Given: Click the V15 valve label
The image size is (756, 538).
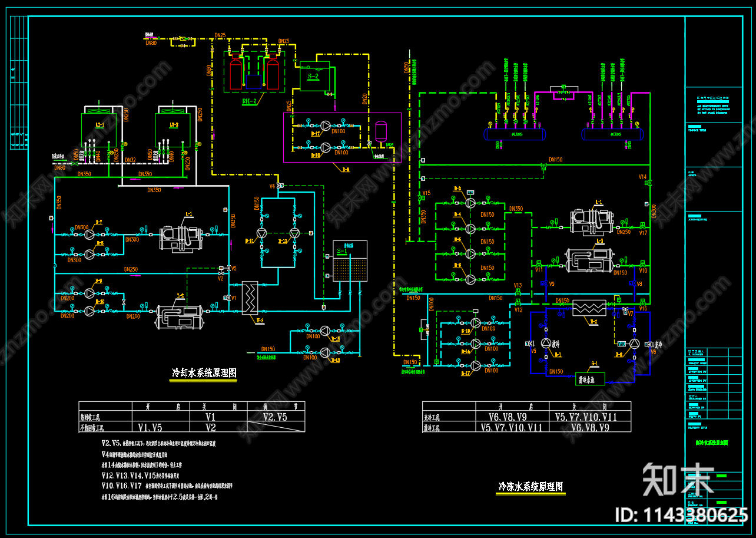Looking at the screenshot, I should (426, 193).
